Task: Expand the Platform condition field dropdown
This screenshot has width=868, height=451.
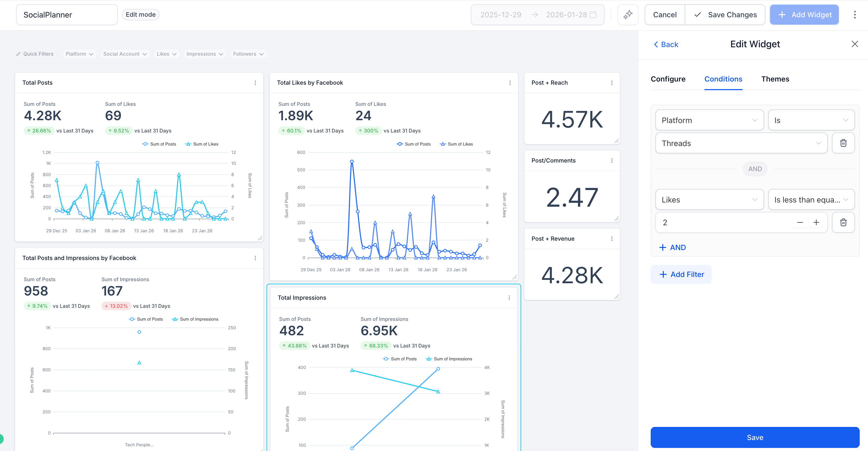Action: 709,120
